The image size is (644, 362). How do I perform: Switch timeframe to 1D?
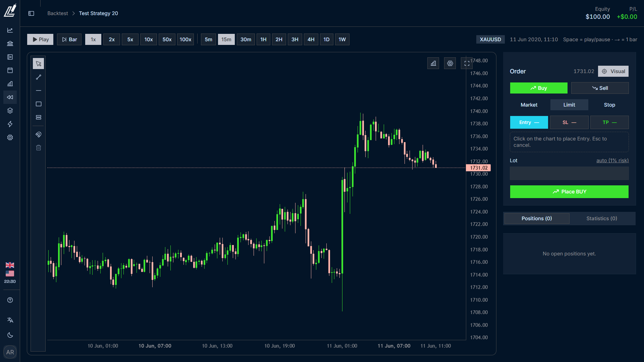tap(326, 40)
